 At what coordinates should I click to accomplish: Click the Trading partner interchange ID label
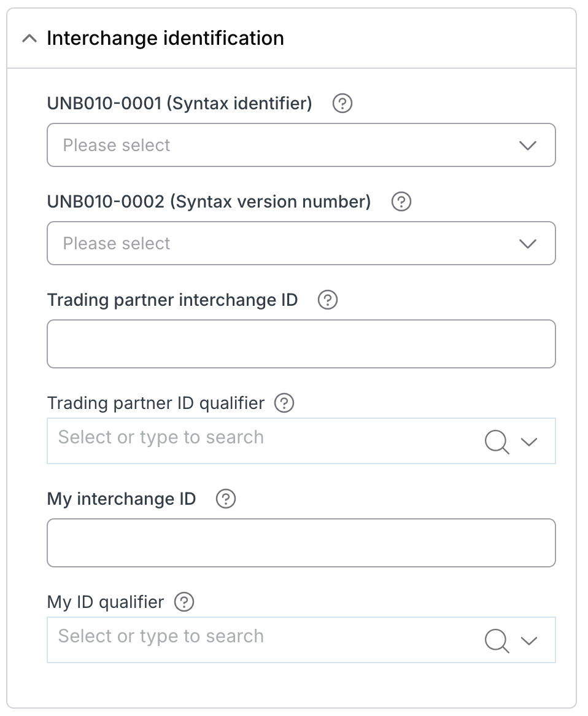pos(172,300)
